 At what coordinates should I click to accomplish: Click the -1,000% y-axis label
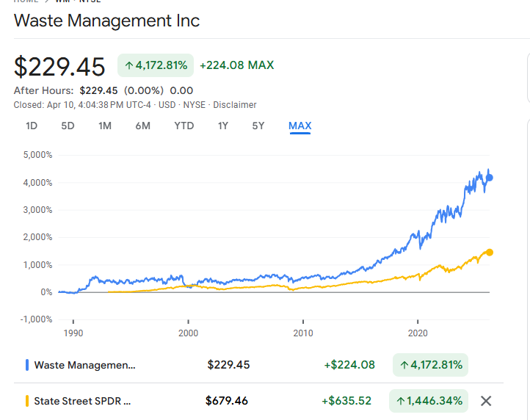(36, 319)
